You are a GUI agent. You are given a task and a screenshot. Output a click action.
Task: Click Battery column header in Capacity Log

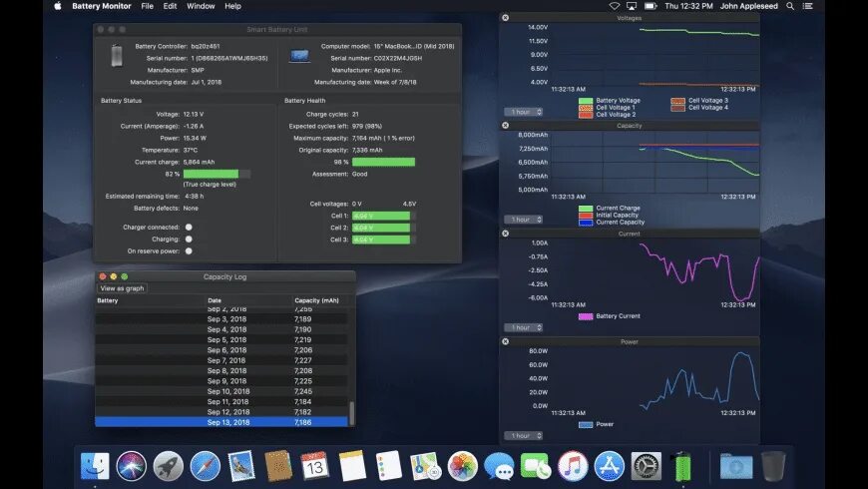150,300
